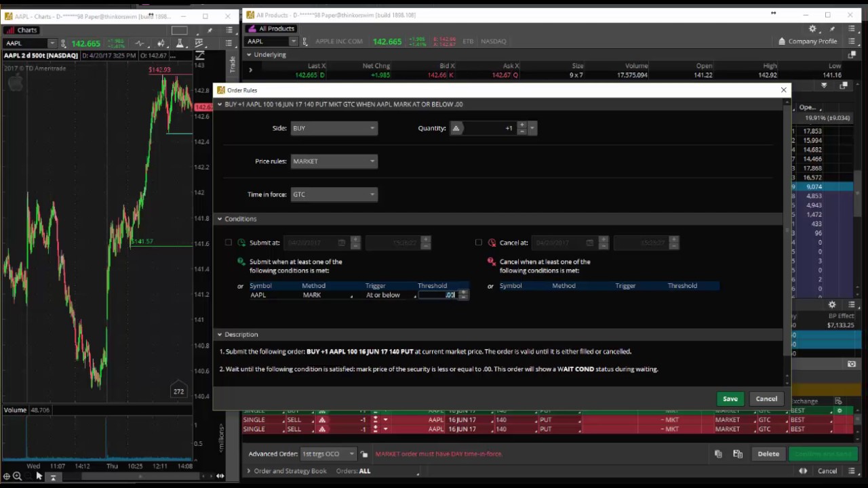This screenshot has width=868, height=488.
Task: Click the cell layout rectangle icon
Action: [179, 30]
